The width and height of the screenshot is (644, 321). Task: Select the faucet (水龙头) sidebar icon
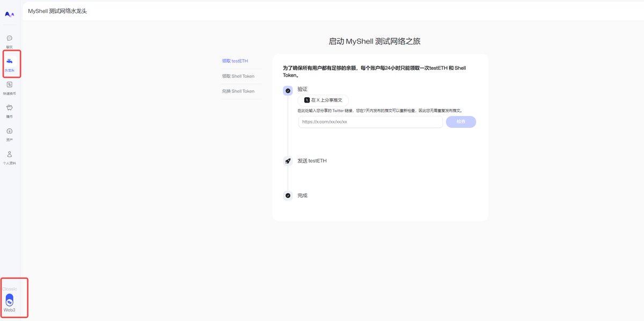coord(10,61)
